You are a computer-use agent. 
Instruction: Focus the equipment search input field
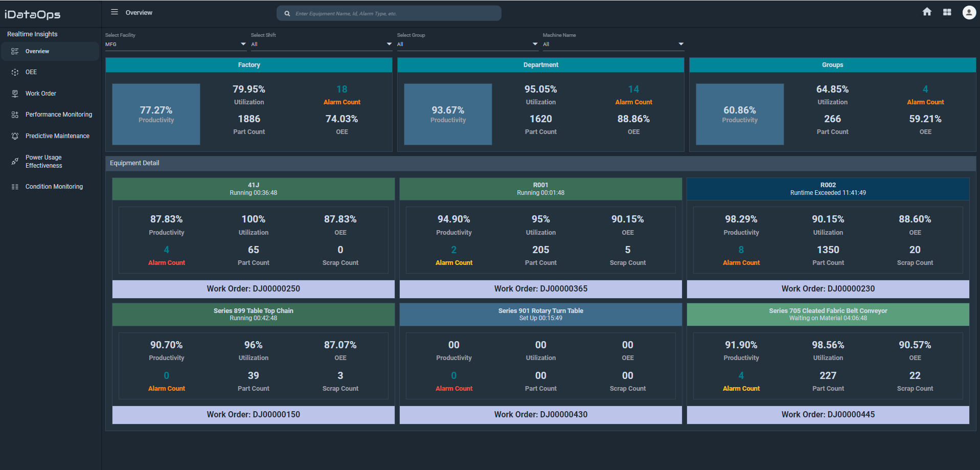[394, 14]
